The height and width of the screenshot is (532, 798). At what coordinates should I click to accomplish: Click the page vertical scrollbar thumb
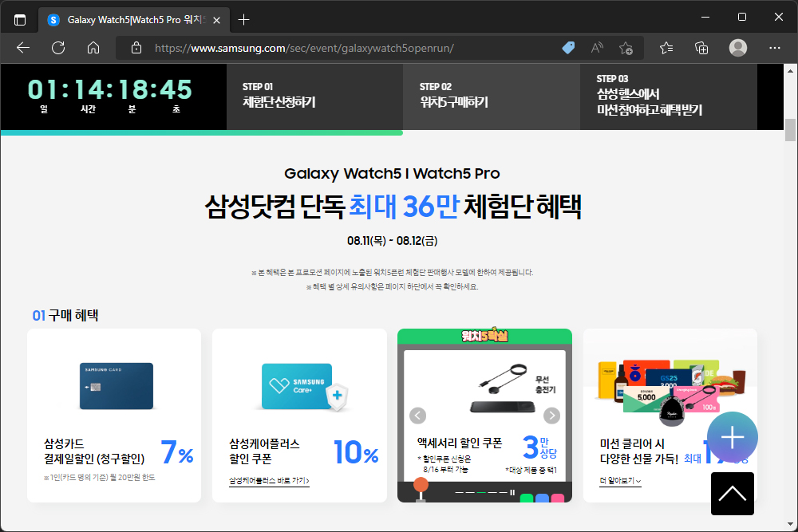(x=790, y=130)
